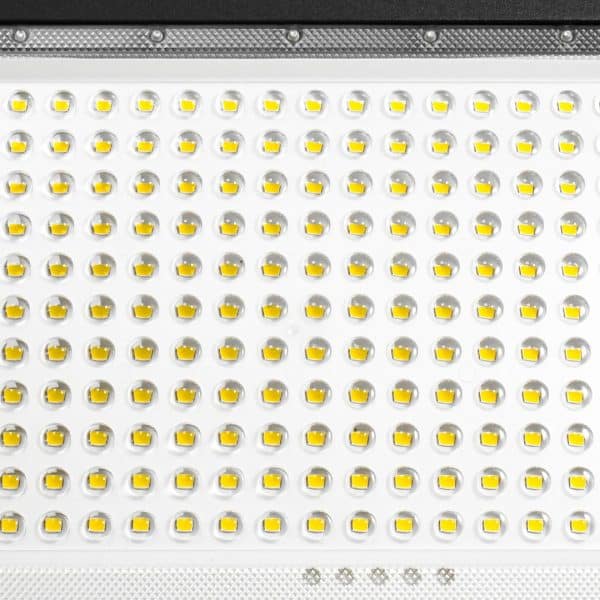
Task: Click the leftmost screw on the metal rail
Action: click(20, 36)
